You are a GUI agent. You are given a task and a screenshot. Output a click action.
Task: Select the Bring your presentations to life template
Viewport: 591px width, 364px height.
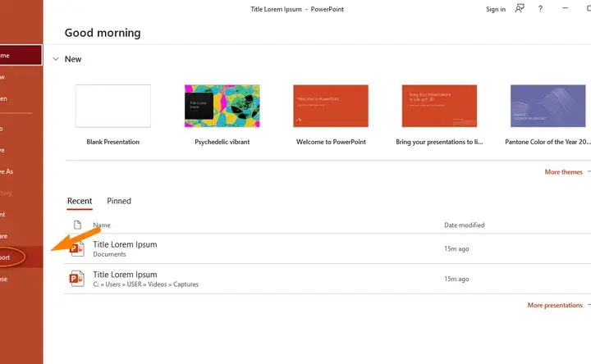(439, 106)
